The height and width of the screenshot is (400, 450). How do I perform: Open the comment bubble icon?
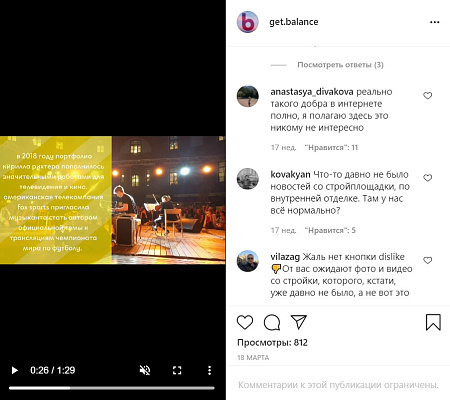pos(272,322)
